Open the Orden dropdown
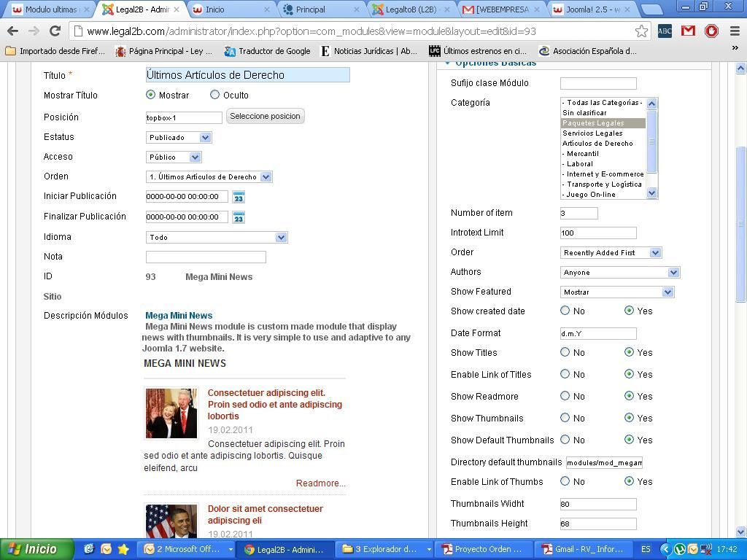 (x=209, y=176)
